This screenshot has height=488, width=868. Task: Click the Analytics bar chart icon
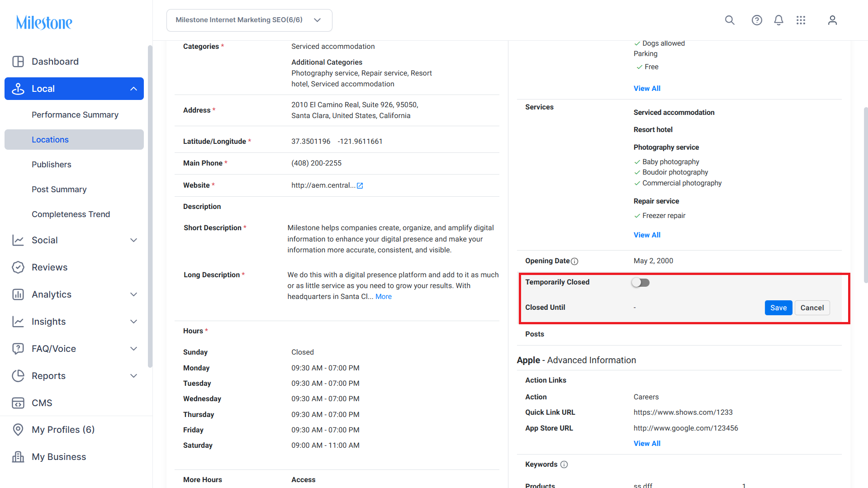coord(18,294)
